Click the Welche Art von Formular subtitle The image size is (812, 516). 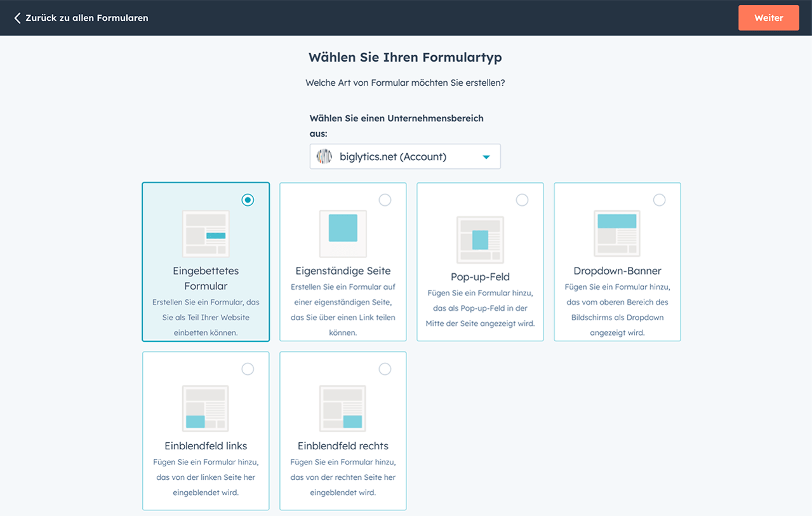405,83
